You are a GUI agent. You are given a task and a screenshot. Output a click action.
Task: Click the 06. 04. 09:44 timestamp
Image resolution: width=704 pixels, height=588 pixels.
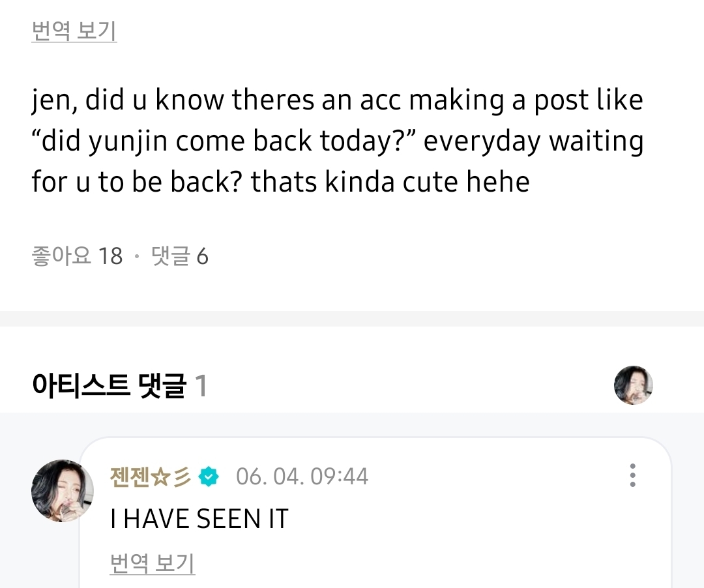click(302, 477)
